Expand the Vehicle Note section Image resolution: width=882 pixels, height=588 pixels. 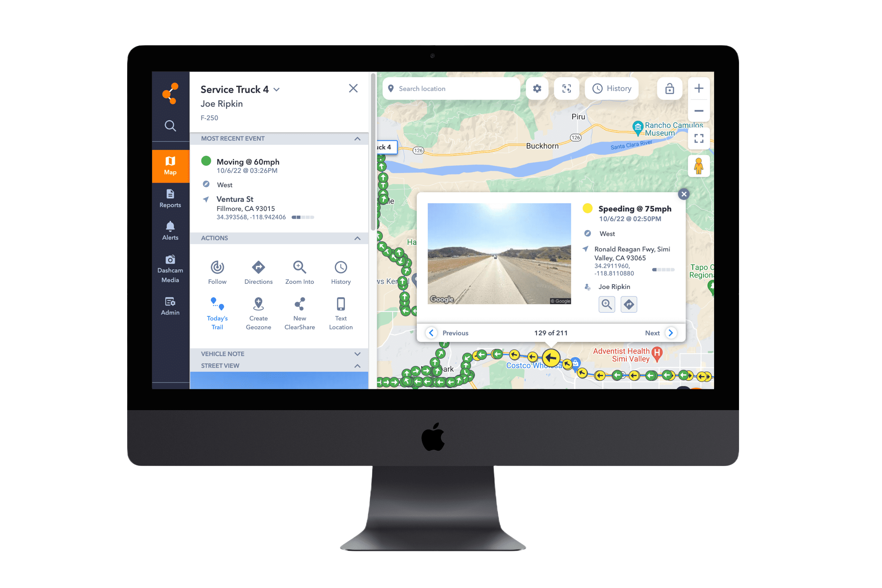[358, 354]
